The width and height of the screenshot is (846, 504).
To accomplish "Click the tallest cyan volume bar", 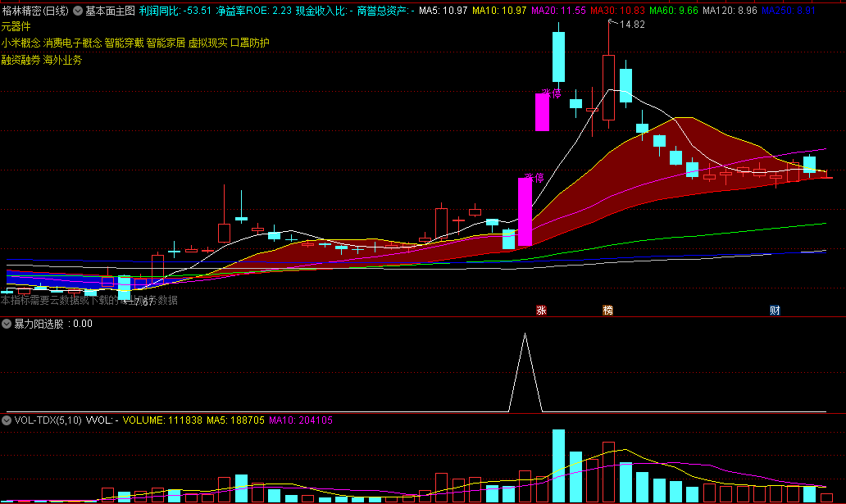I will click(x=558, y=466).
